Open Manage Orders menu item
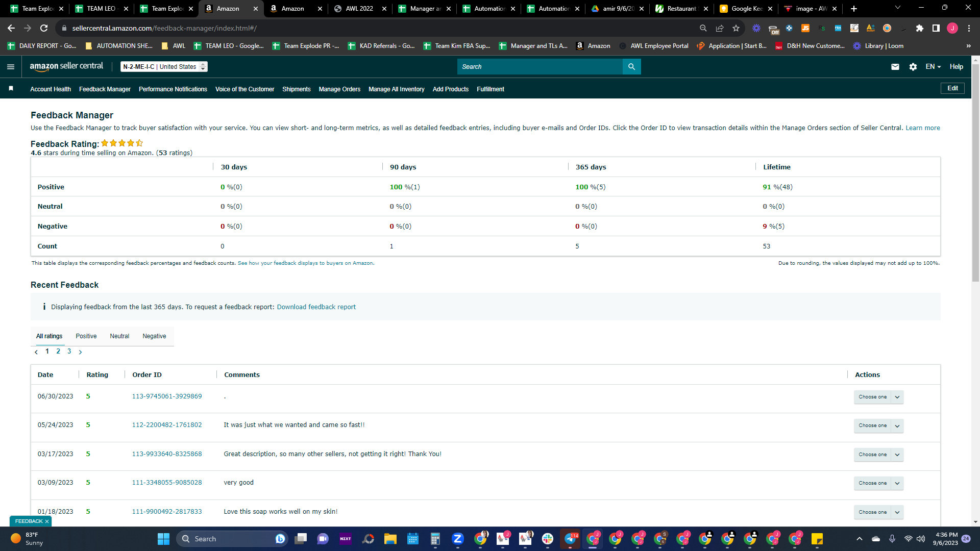Screen dimensions: 980x551 tap(339, 89)
